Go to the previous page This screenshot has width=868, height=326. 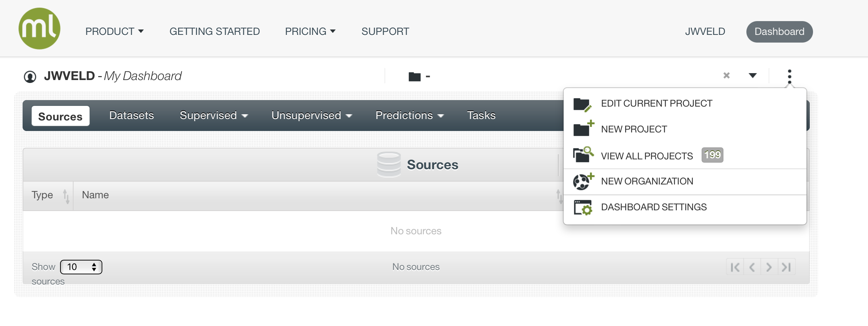click(x=752, y=267)
